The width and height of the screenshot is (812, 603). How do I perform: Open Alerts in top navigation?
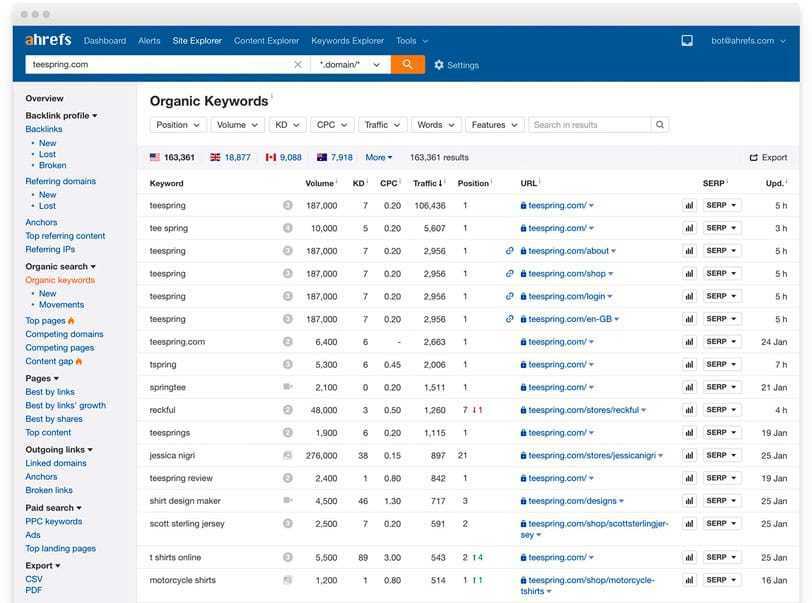pyautogui.click(x=149, y=40)
